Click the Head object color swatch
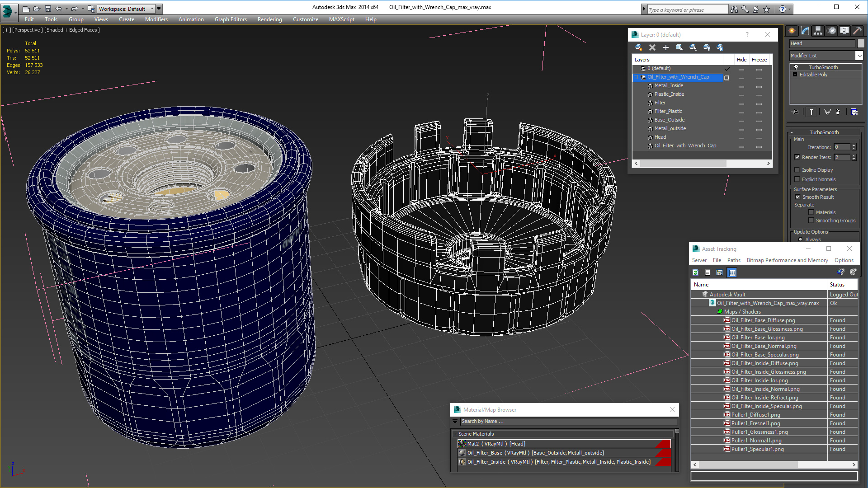The image size is (868, 488). click(x=861, y=43)
